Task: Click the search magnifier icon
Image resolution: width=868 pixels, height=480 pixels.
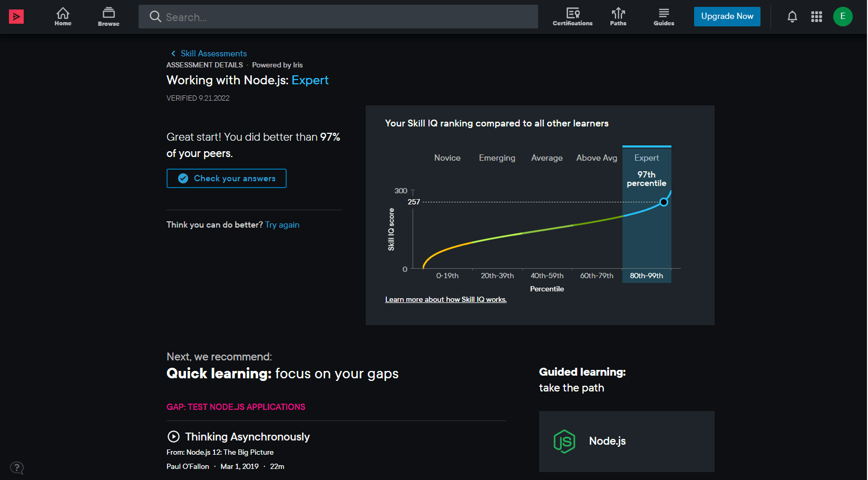Action: (155, 17)
